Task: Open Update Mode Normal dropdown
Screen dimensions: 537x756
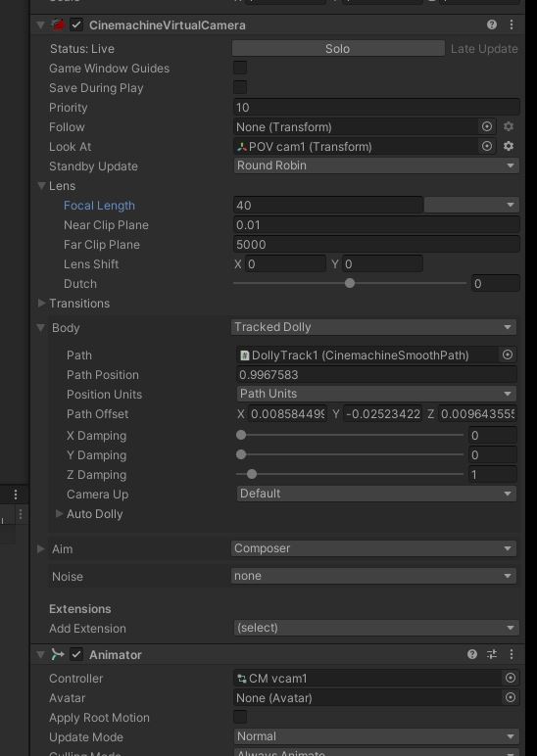Action: tap(376, 736)
